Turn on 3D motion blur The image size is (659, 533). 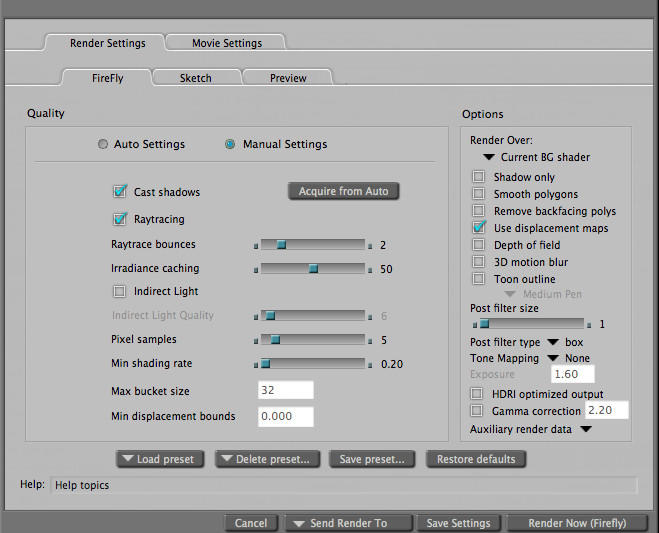pos(478,261)
